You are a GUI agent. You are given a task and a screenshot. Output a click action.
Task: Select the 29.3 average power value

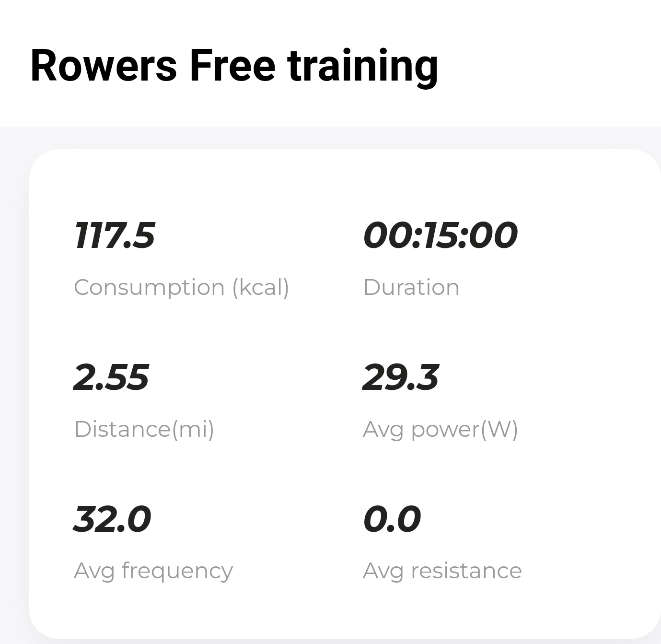[400, 377]
